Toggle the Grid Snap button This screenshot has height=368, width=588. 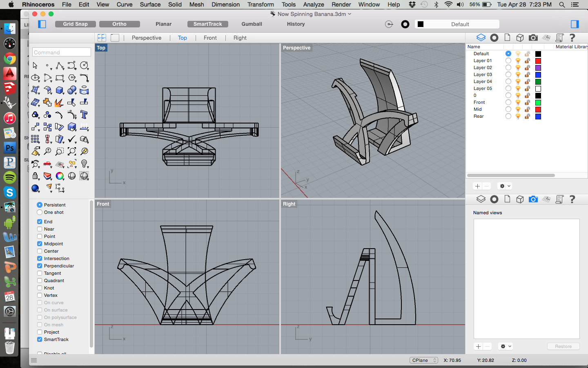pos(75,24)
